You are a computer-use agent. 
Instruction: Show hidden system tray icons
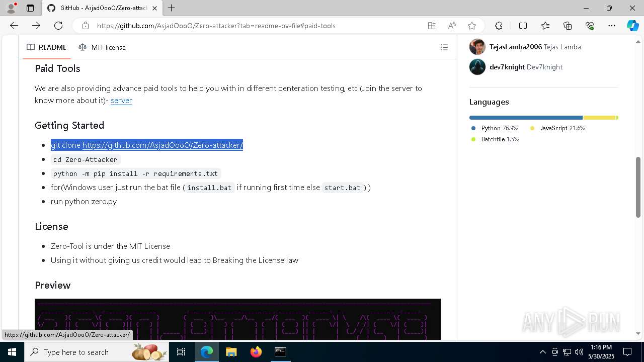542,352
